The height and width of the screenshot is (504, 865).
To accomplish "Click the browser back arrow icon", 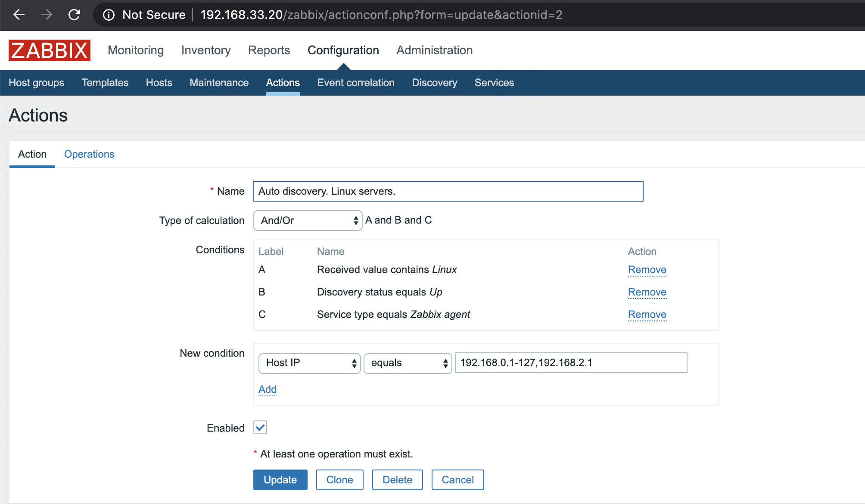I will pos(19,15).
